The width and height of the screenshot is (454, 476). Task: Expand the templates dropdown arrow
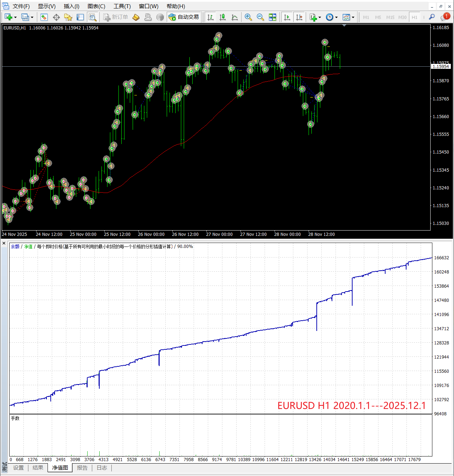tap(353, 17)
